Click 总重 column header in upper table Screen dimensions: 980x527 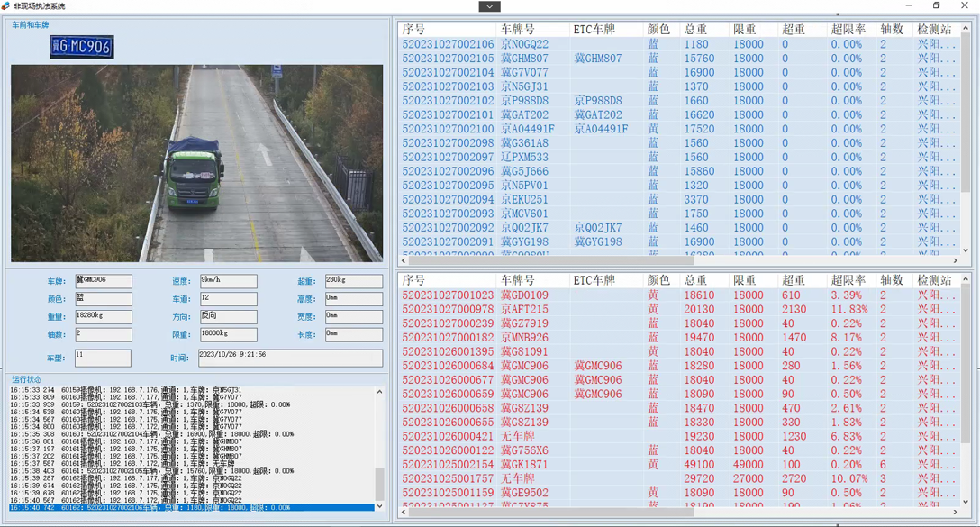[695, 30]
